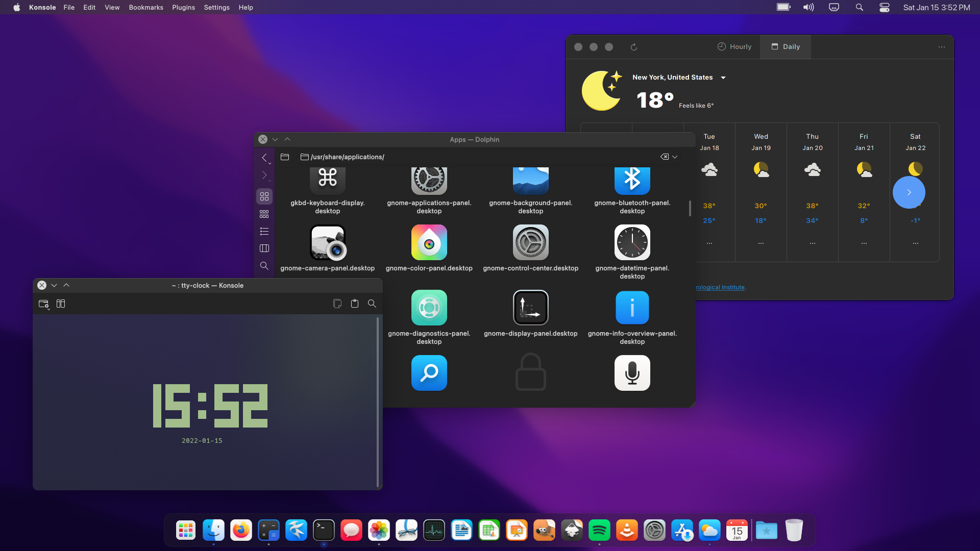Switch to Hourly forecast tab

click(734, 47)
